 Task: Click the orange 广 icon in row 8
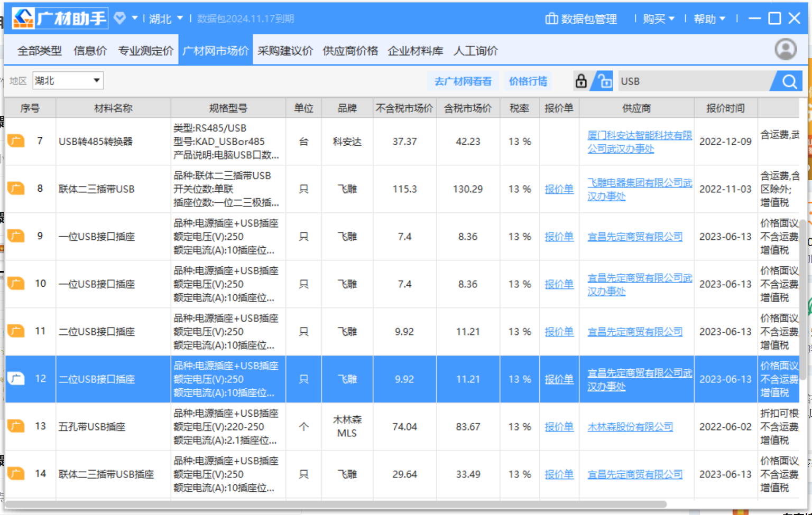[x=16, y=189]
